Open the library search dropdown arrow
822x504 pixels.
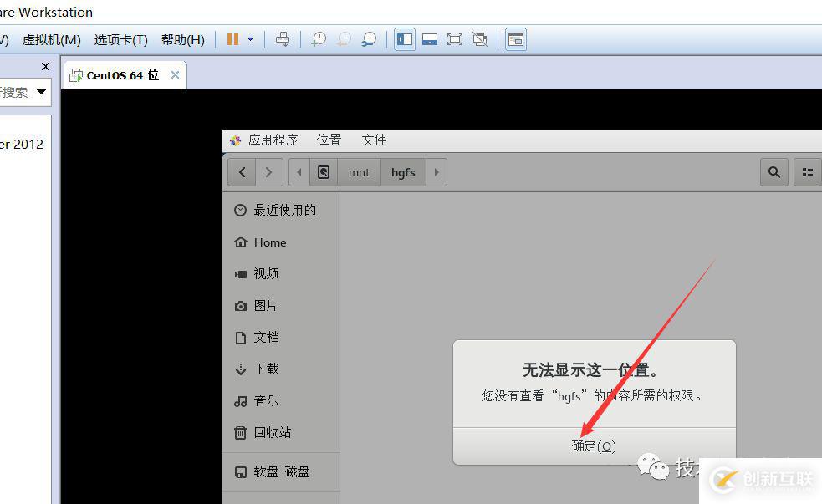42,92
